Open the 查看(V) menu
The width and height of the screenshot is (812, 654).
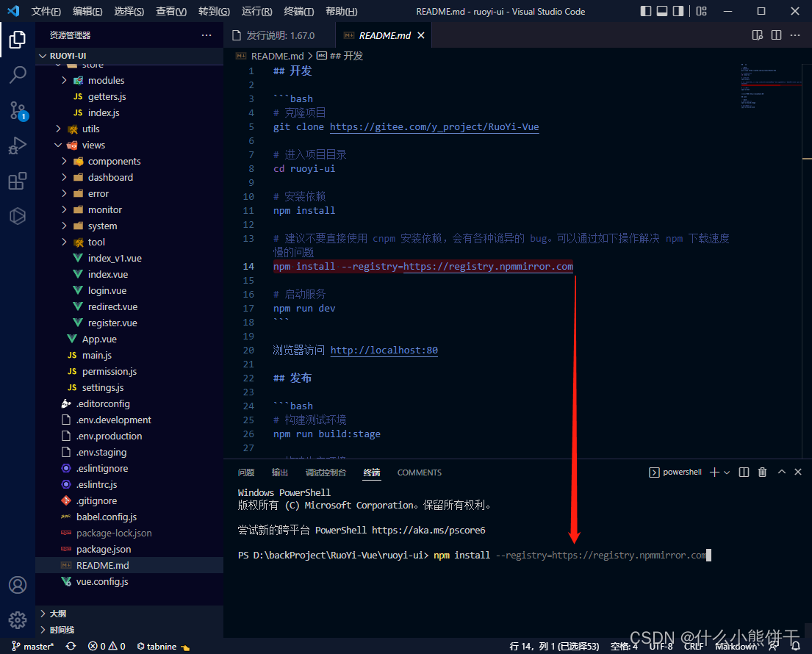[x=171, y=12]
